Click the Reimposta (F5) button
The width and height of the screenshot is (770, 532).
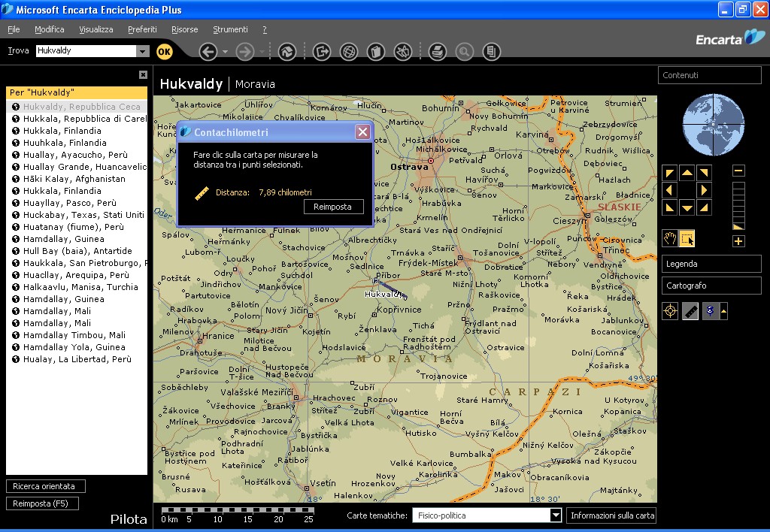coord(42,503)
